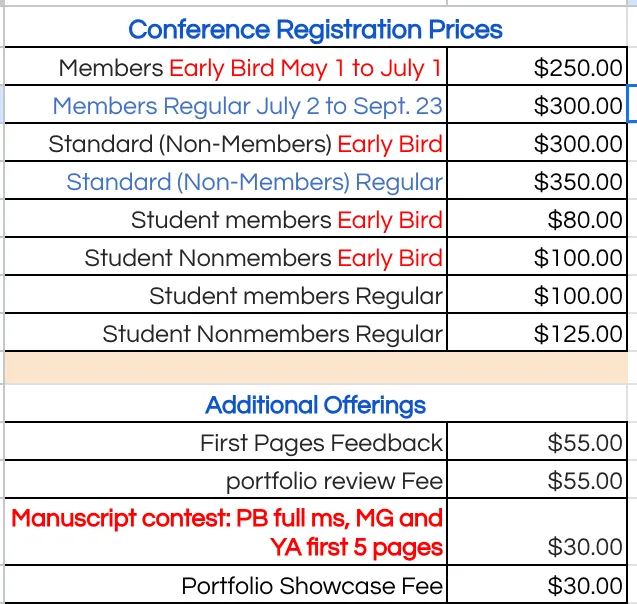Click the $350.00 price cell
The height and width of the screenshot is (604, 637).
(x=578, y=182)
